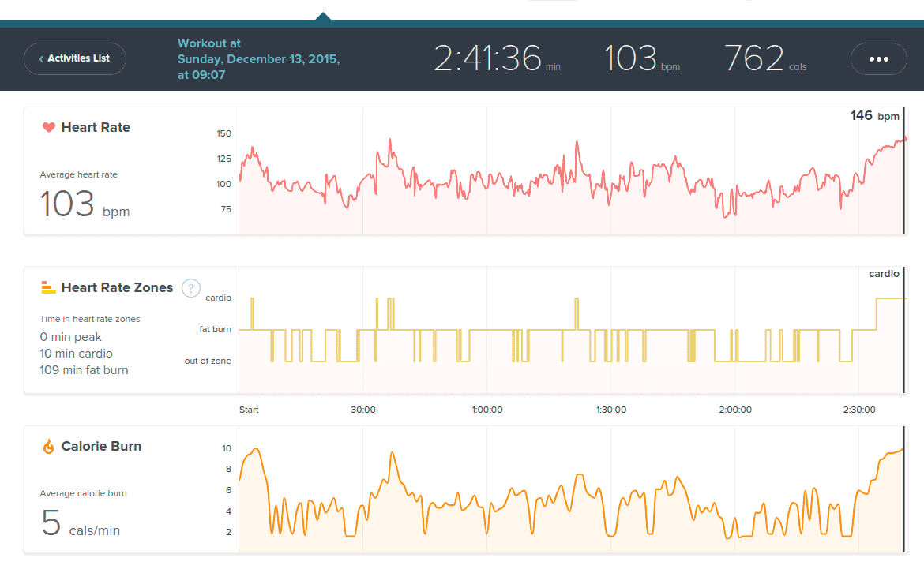924x573 pixels.
Task: Click the workout date title in header
Action: (x=258, y=59)
